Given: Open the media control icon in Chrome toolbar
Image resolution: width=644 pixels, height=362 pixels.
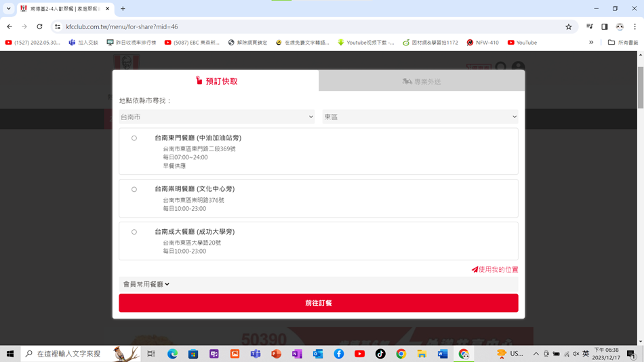Looking at the screenshot, I should point(590,26).
